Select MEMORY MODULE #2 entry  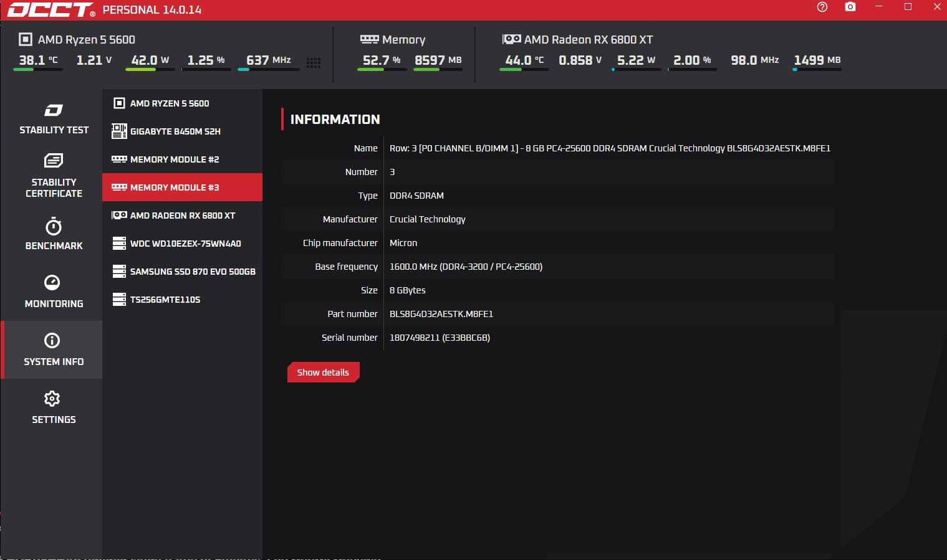[x=182, y=159]
